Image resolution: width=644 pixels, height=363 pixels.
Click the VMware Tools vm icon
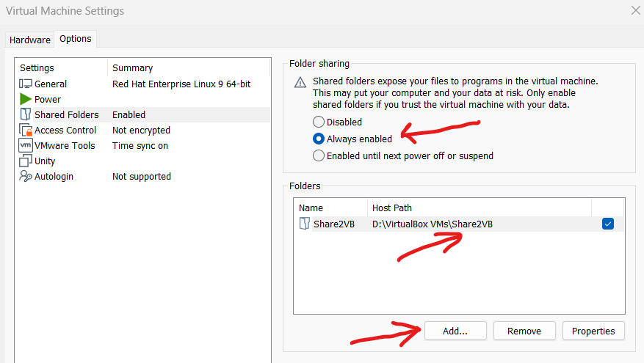pyautogui.click(x=25, y=146)
